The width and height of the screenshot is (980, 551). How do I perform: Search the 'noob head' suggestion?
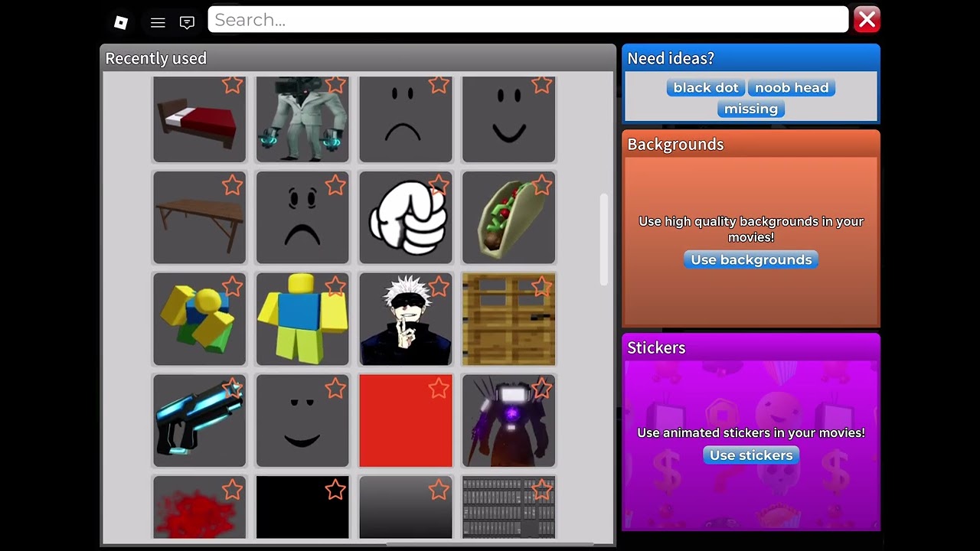coord(792,87)
